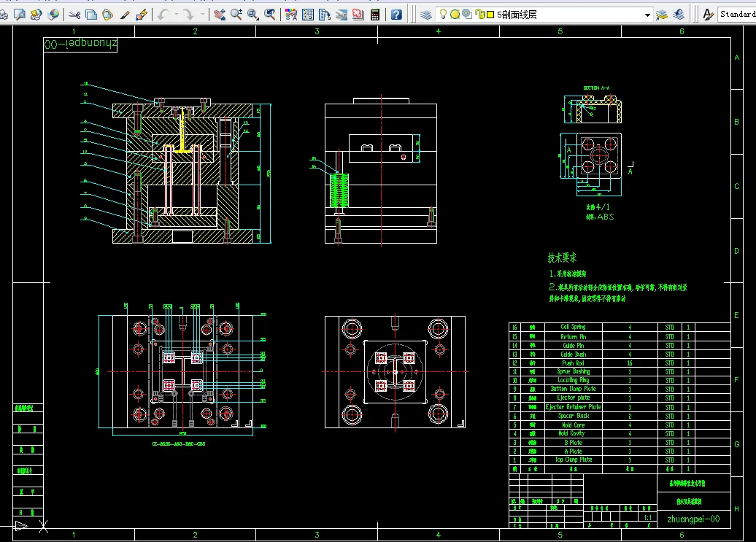Select the Match Properties paintbrush tool
Viewport: 756px width, 542px height.
125,14
